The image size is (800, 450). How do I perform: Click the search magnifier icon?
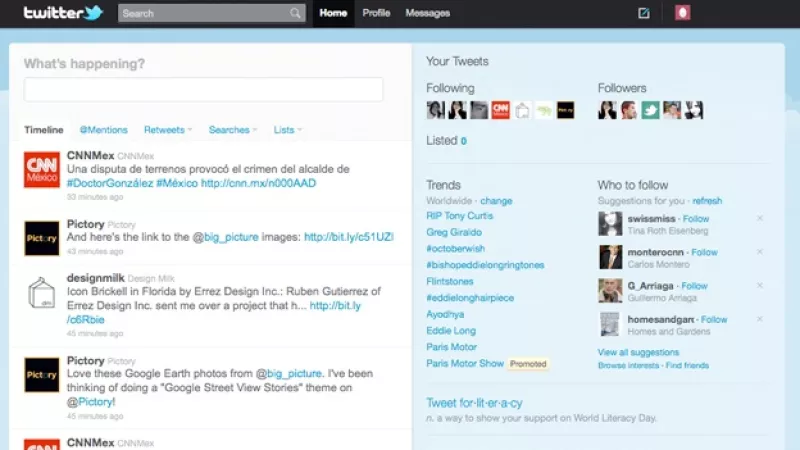295,13
